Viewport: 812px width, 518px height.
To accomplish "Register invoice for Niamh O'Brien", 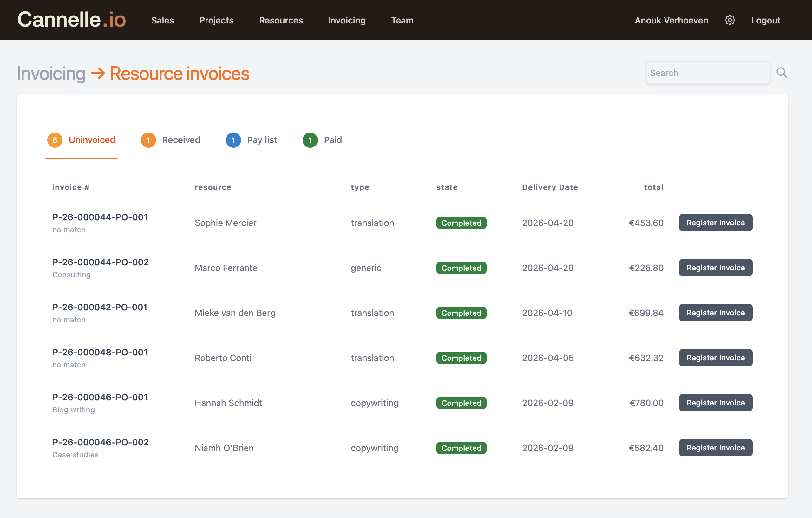I will point(715,448).
